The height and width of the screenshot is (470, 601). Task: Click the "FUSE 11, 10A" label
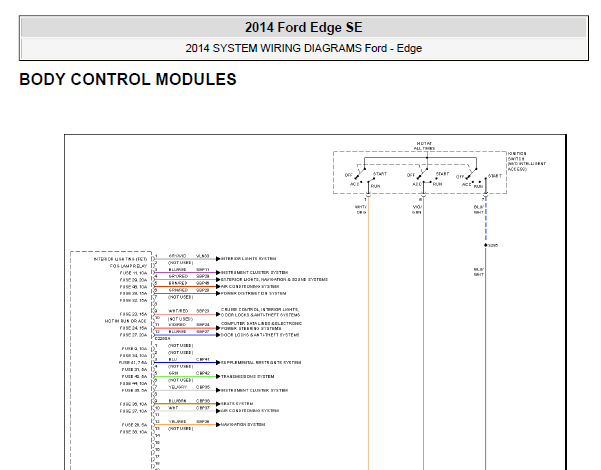tap(133, 273)
